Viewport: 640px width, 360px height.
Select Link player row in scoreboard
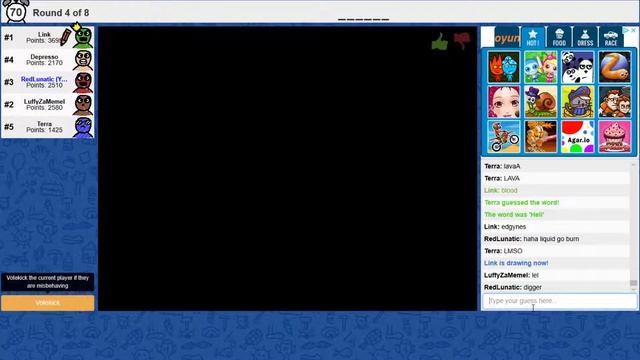click(x=48, y=38)
